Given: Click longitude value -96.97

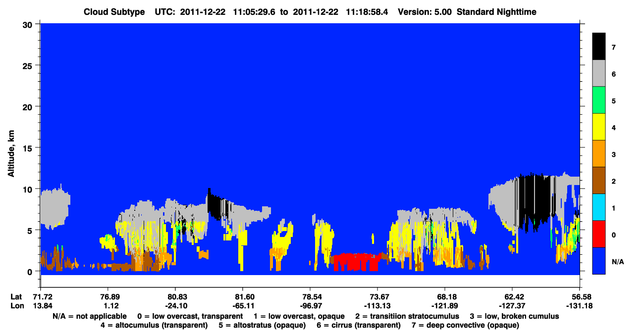Looking at the screenshot, I should (310, 306).
